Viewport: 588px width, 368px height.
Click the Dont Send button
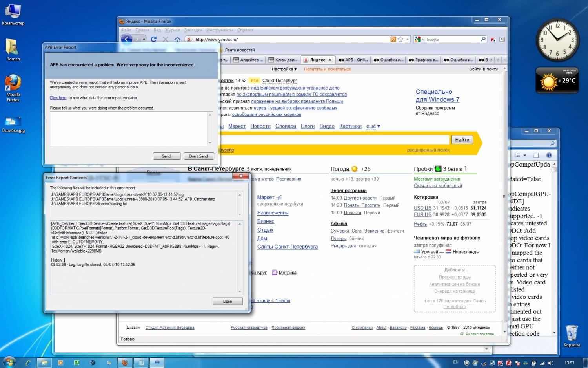click(198, 156)
